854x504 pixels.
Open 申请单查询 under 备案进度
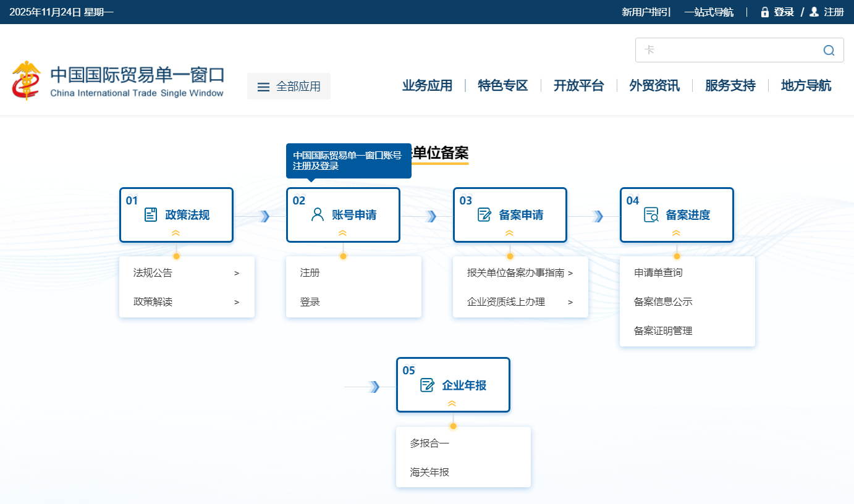pos(658,272)
